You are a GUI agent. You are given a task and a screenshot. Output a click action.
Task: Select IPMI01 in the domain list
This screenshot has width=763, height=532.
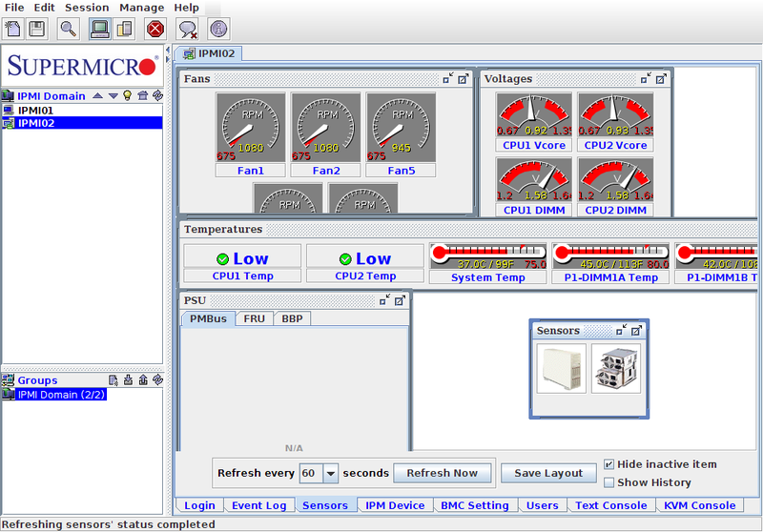[x=82, y=111]
